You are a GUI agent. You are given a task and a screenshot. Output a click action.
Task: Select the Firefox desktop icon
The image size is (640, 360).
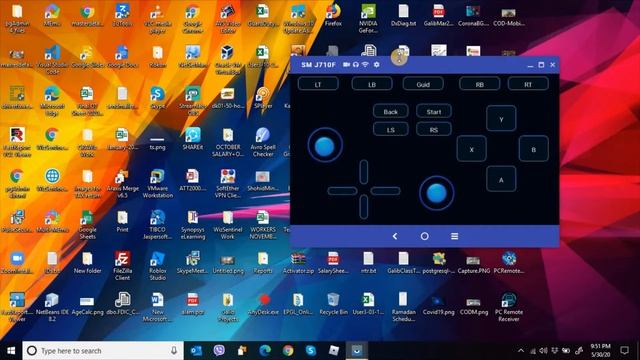coord(333,16)
